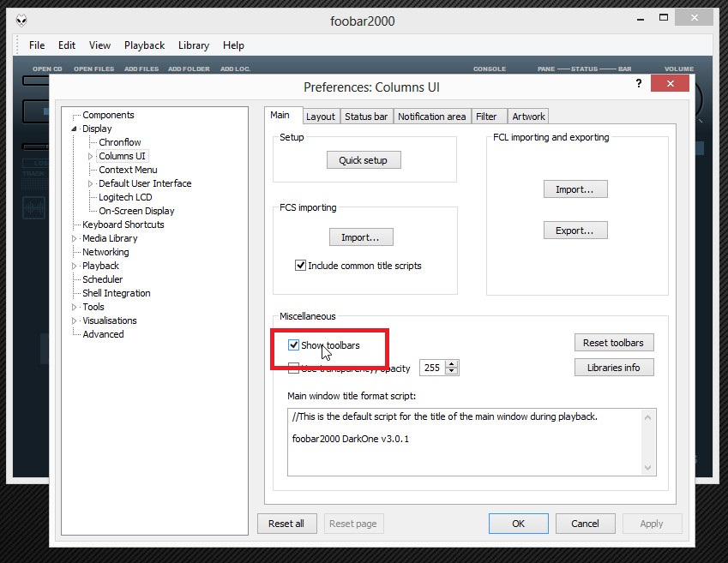
Task: Select Context Menu in the tree
Action: [128, 170]
